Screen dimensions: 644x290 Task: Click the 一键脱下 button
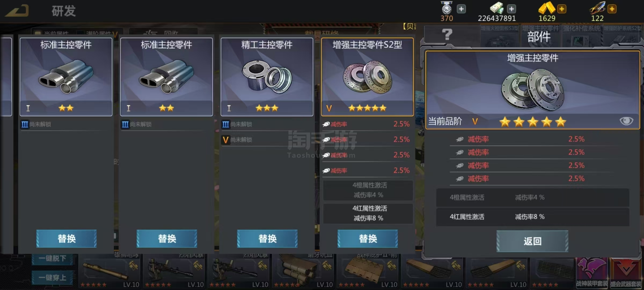(52, 258)
